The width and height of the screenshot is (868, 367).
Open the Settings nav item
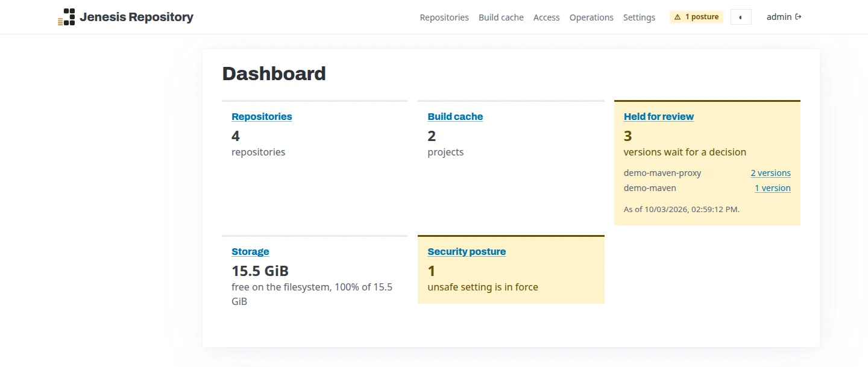pyautogui.click(x=639, y=17)
